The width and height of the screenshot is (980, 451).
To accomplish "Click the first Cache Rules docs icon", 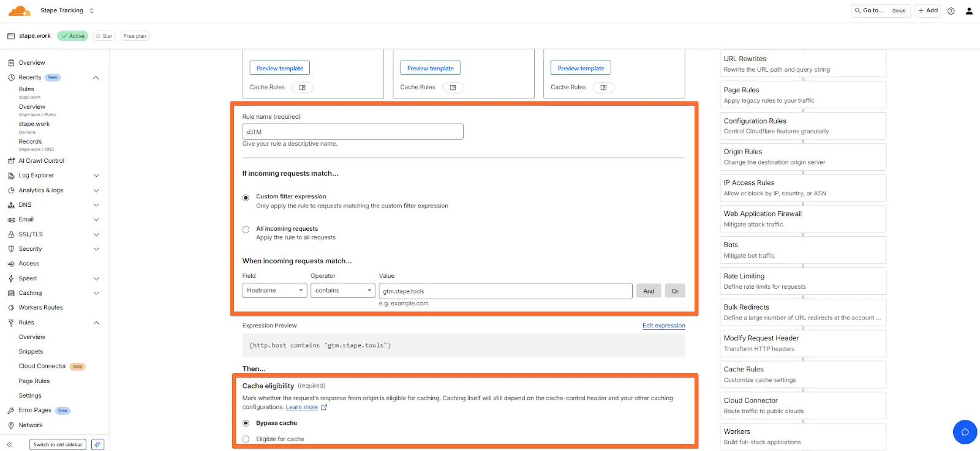I will click(303, 88).
